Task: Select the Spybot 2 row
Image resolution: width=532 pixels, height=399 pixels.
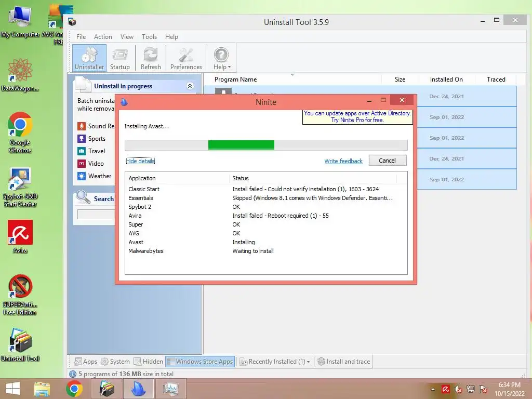Action: point(266,207)
